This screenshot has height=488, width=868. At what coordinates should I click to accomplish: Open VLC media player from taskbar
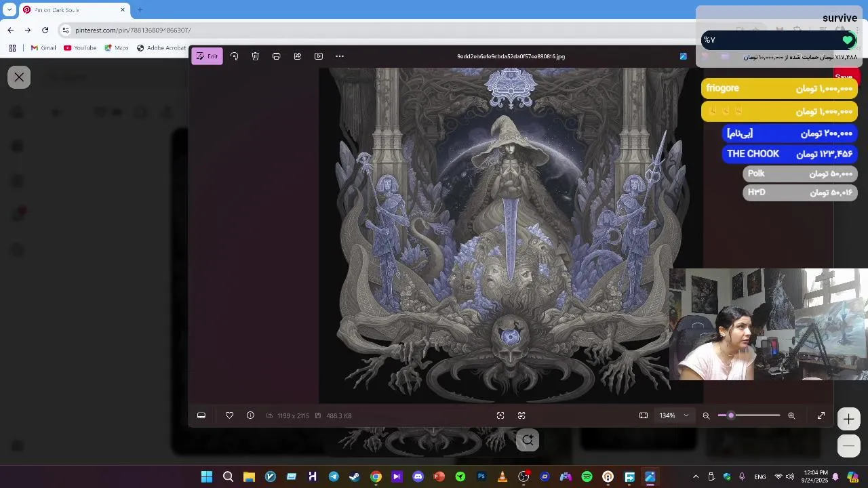pos(502,477)
